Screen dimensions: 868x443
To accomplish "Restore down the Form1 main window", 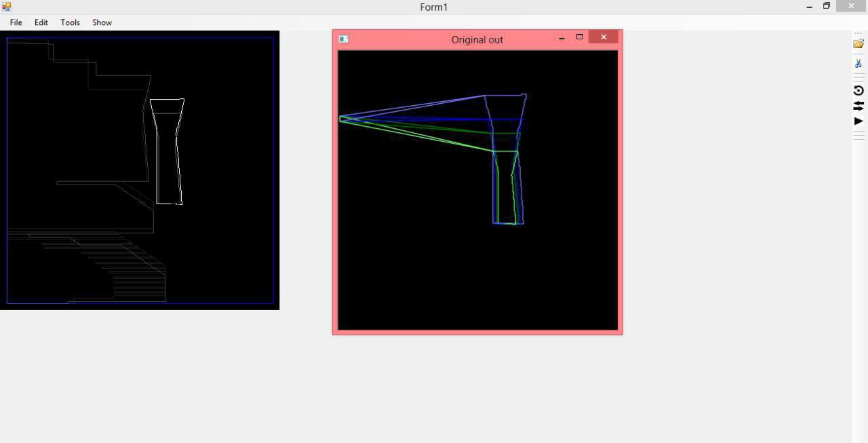I will [x=827, y=6].
